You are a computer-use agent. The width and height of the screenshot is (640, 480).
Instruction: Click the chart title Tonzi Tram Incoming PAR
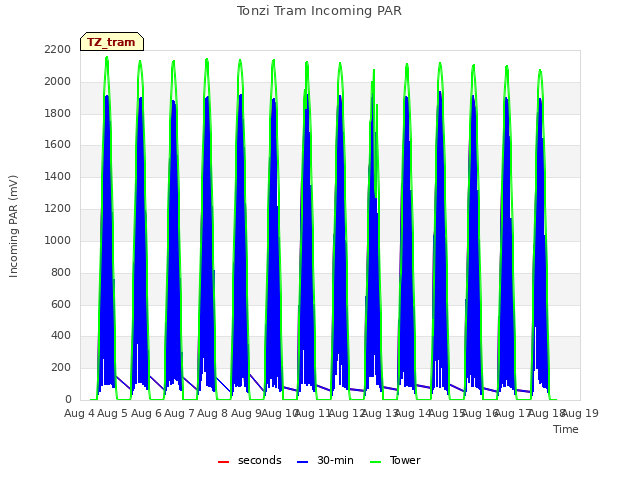319,11
